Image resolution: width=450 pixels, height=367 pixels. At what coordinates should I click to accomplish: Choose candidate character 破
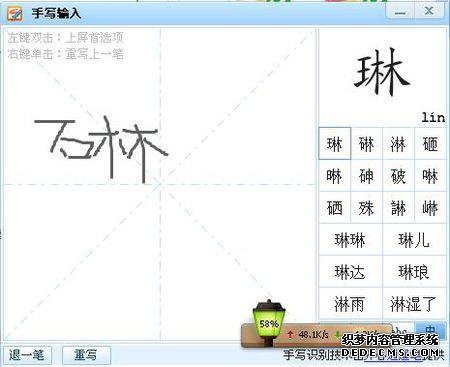[398, 176]
